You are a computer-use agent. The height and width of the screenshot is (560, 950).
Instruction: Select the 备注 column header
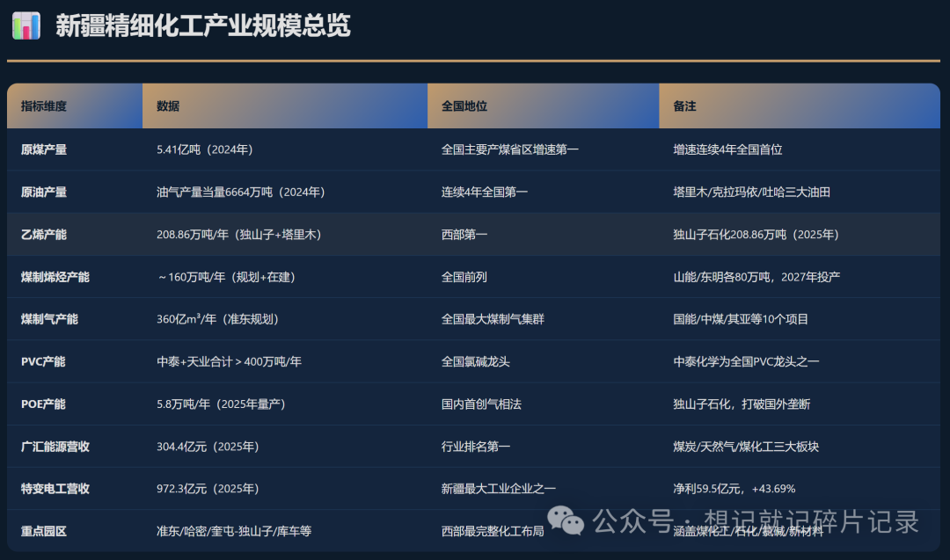[x=684, y=106]
